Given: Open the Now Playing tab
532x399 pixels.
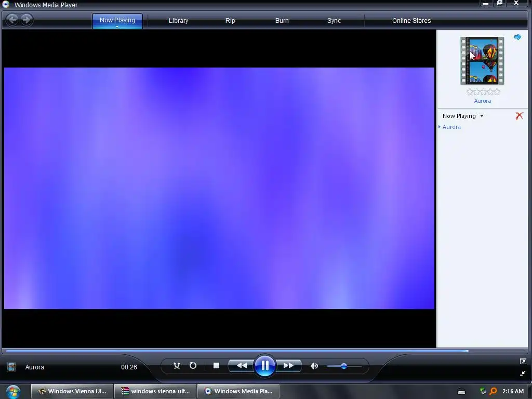Looking at the screenshot, I should (x=117, y=20).
